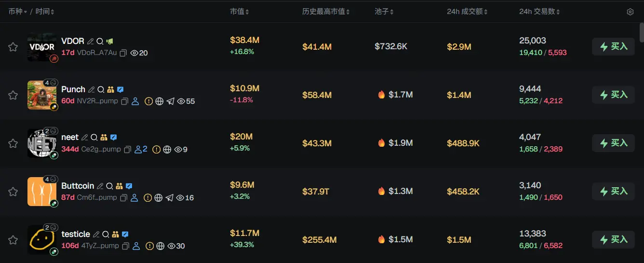644x263 pixels.
Task: Click the green megaphone icon next to VDOR
Action: pyautogui.click(x=110, y=42)
